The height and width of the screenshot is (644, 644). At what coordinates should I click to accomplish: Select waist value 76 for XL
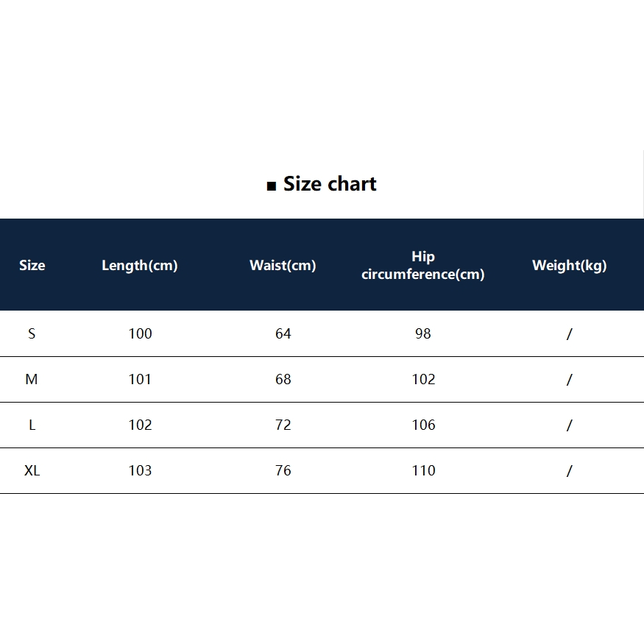coord(283,470)
